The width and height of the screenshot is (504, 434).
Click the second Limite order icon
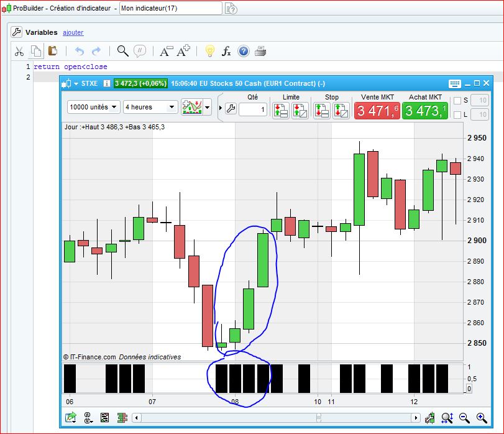tap(300, 110)
